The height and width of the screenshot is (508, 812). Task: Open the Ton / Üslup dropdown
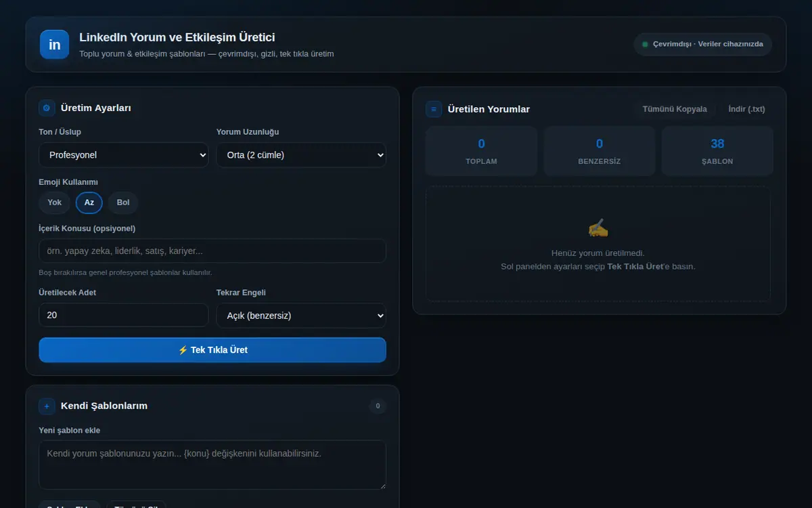click(124, 155)
